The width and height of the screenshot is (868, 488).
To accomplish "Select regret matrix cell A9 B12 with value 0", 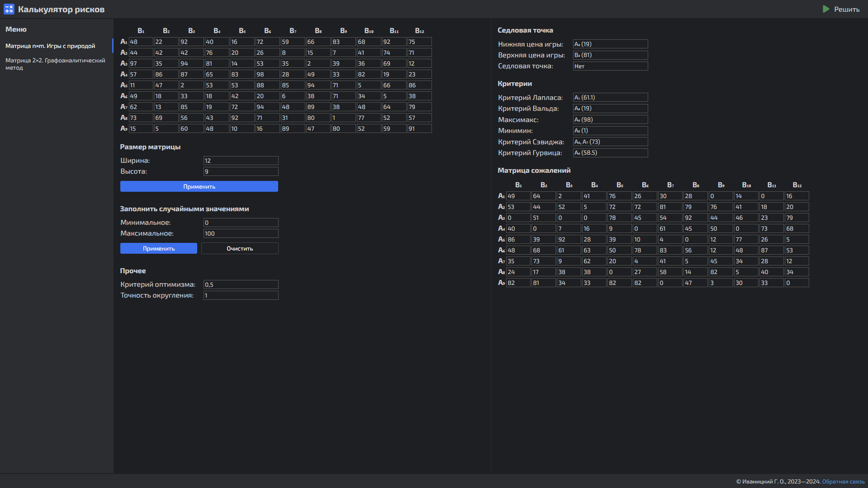I will (x=797, y=283).
